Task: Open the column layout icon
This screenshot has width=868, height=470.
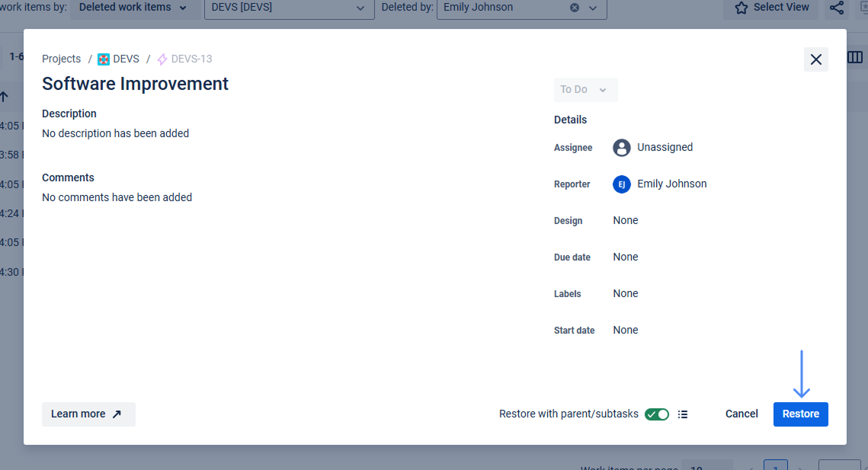Action: (x=855, y=58)
